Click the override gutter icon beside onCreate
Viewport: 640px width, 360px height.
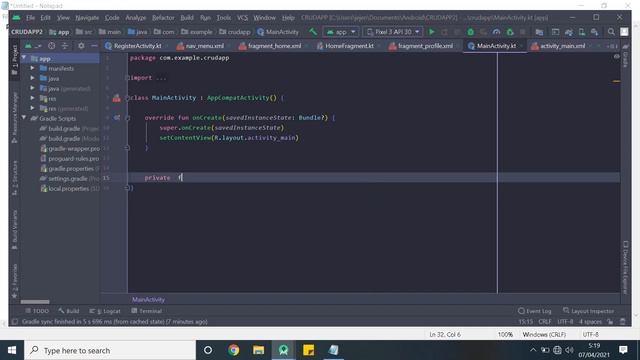(117, 118)
